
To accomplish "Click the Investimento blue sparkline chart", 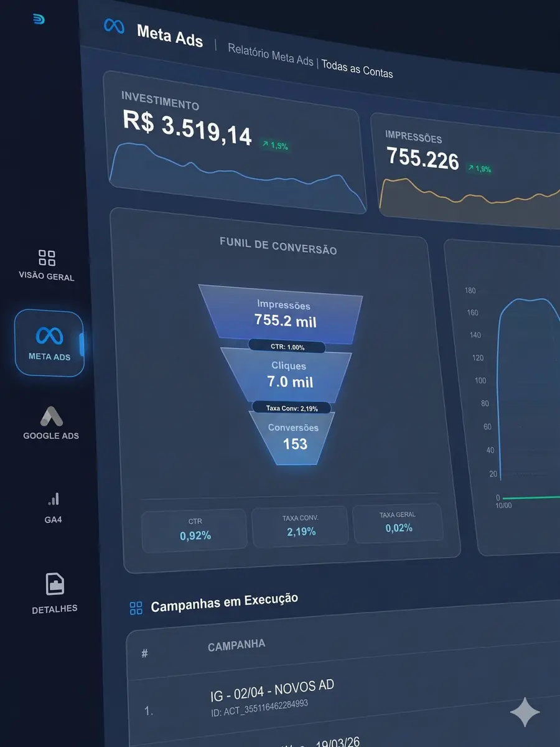I will click(x=237, y=177).
